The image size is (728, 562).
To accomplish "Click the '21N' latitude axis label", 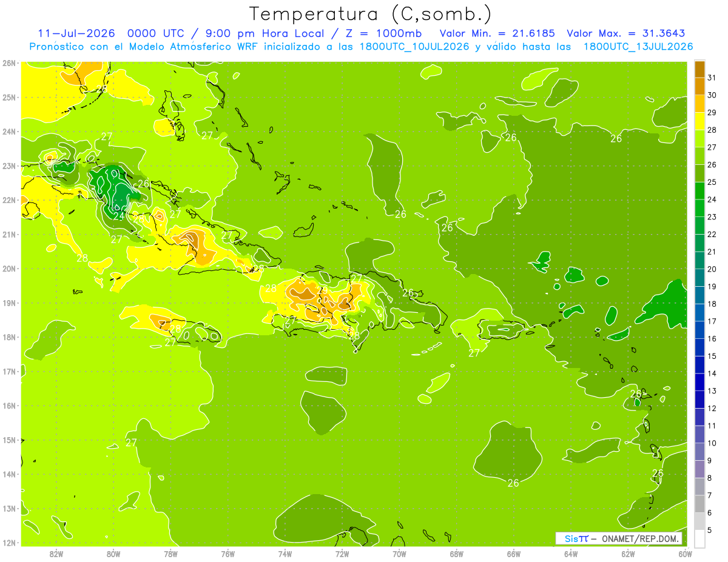I will pyautogui.click(x=9, y=235).
